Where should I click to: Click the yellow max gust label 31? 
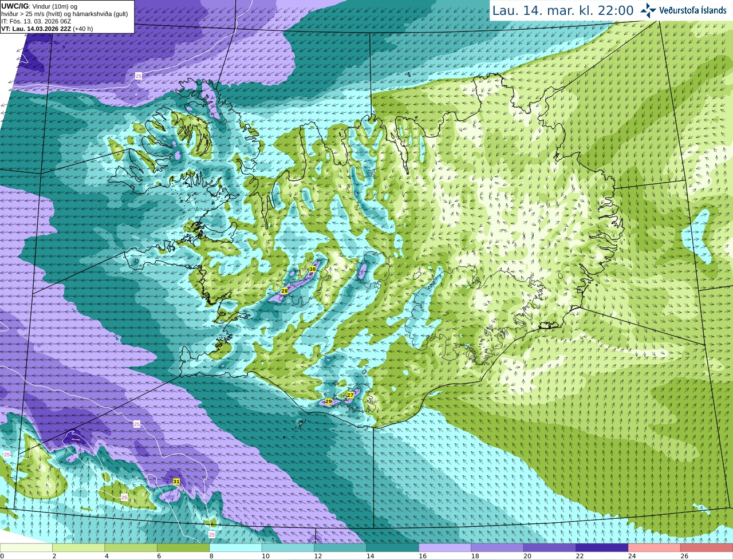click(176, 482)
